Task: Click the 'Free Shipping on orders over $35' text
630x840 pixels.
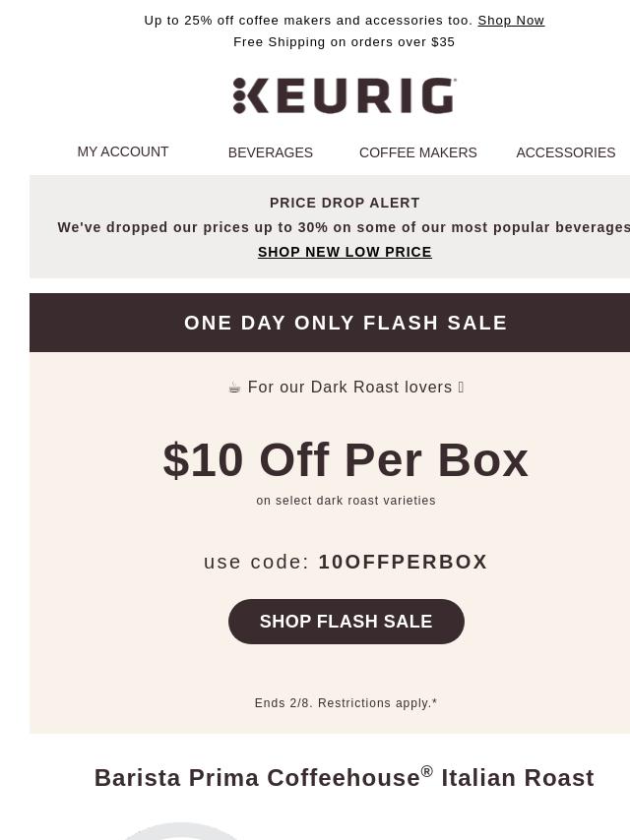Action: (x=345, y=41)
